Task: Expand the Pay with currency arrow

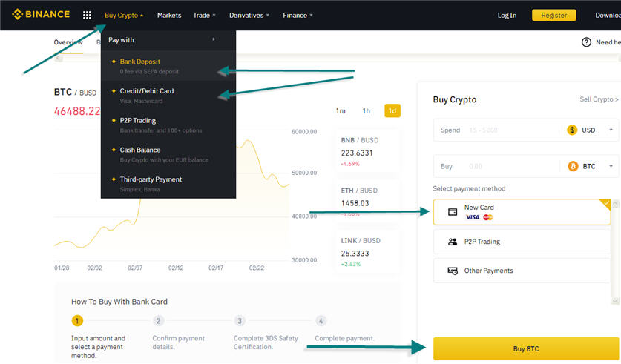Action: [x=214, y=39]
